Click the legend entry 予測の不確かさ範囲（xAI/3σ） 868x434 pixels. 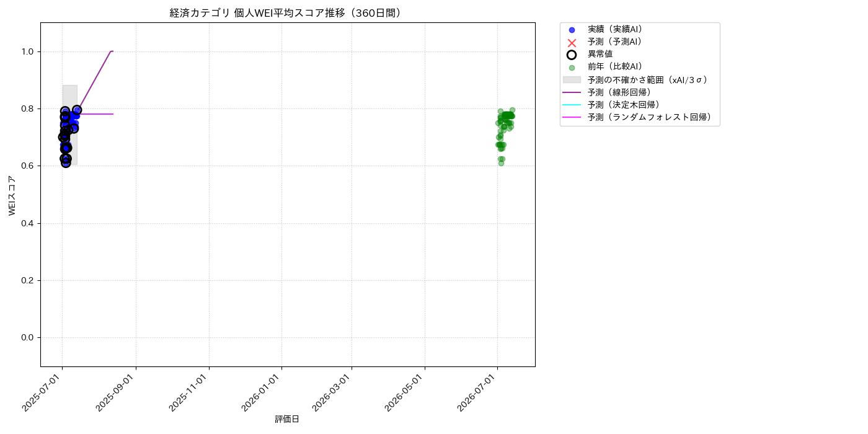click(649, 79)
